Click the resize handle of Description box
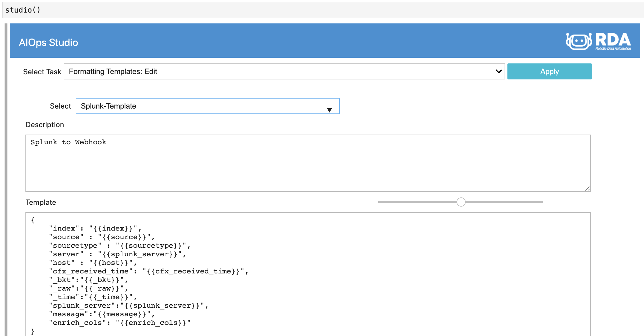 point(587,189)
